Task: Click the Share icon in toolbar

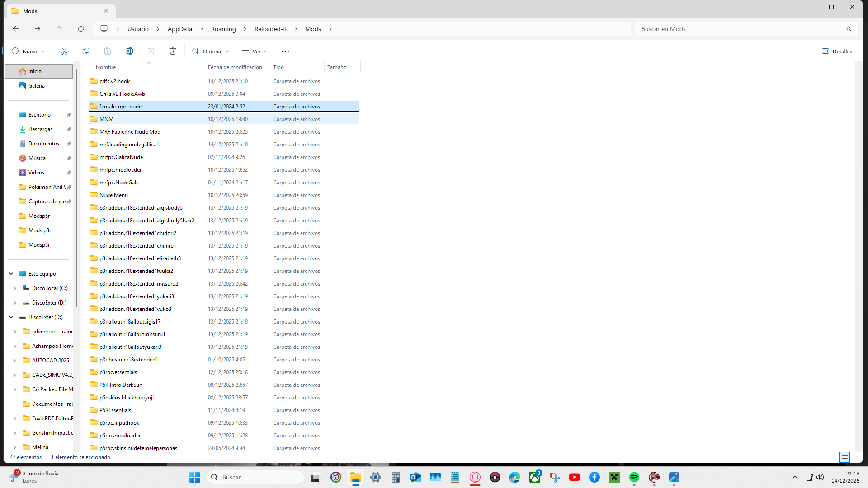Action: point(151,51)
